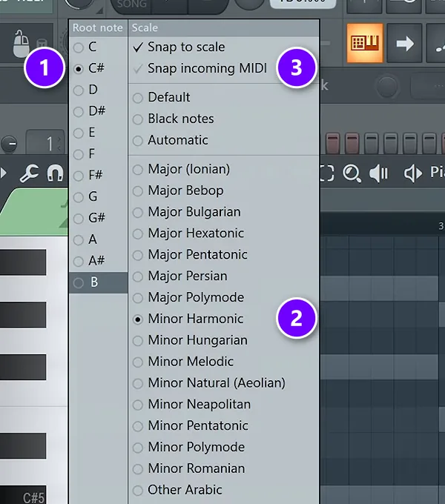
Task: Choose Other Arabic scale
Action: (223, 490)
